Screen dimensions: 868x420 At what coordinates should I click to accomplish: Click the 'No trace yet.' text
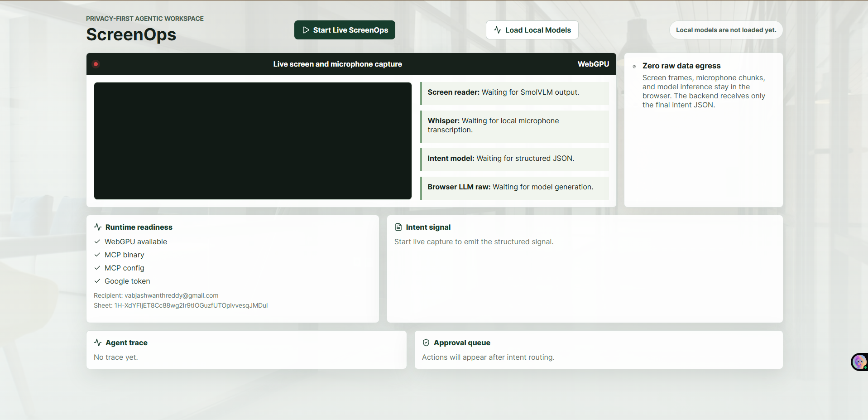tap(116, 357)
